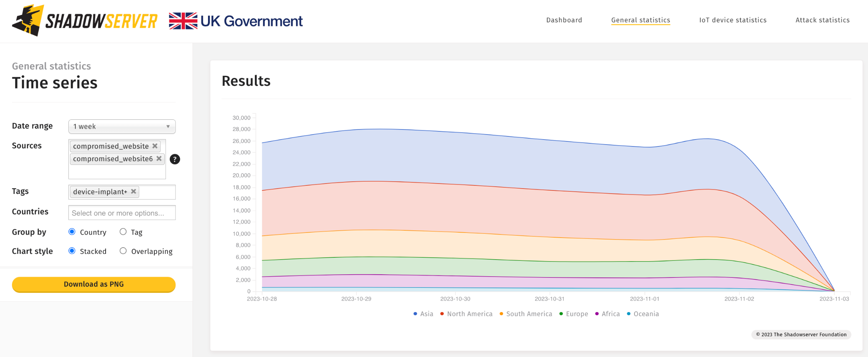Select the Overlapping chart style
868x357 pixels.
(123, 251)
